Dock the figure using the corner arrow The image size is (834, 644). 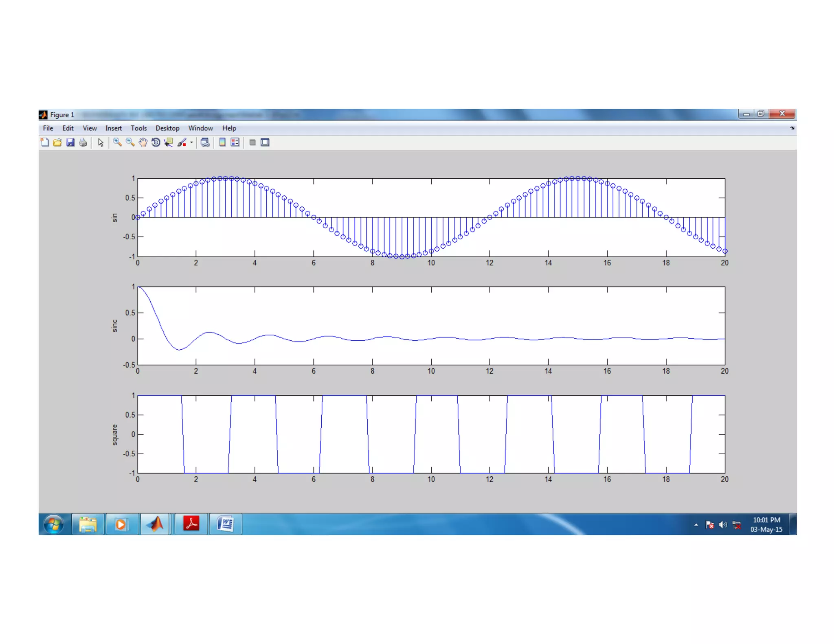point(792,128)
